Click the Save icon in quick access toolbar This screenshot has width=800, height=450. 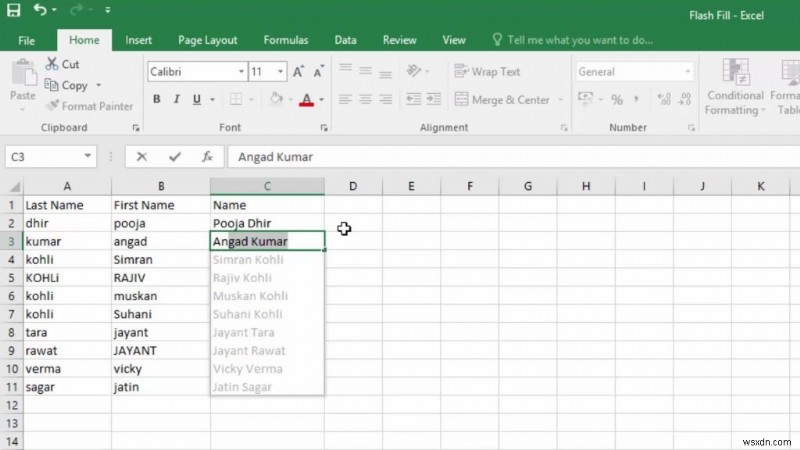14,10
